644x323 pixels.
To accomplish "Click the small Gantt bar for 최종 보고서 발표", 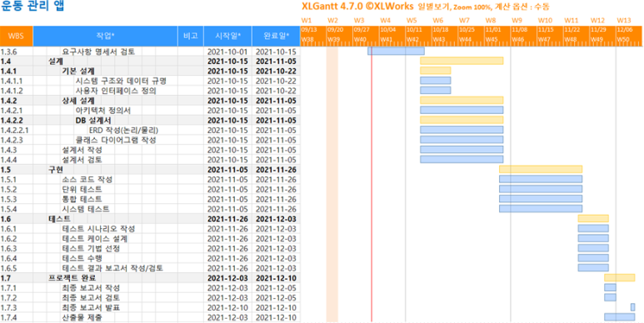I will pos(633,307).
